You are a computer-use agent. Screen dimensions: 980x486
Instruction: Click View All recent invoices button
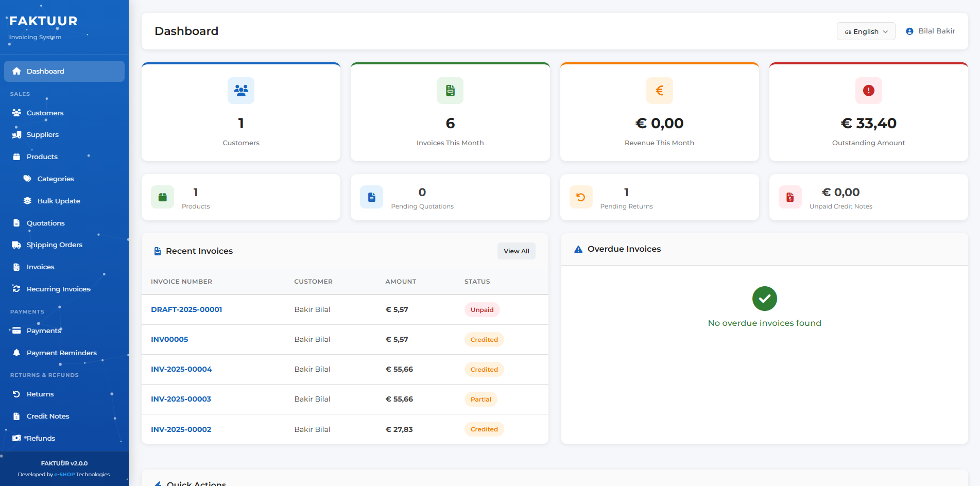point(516,251)
